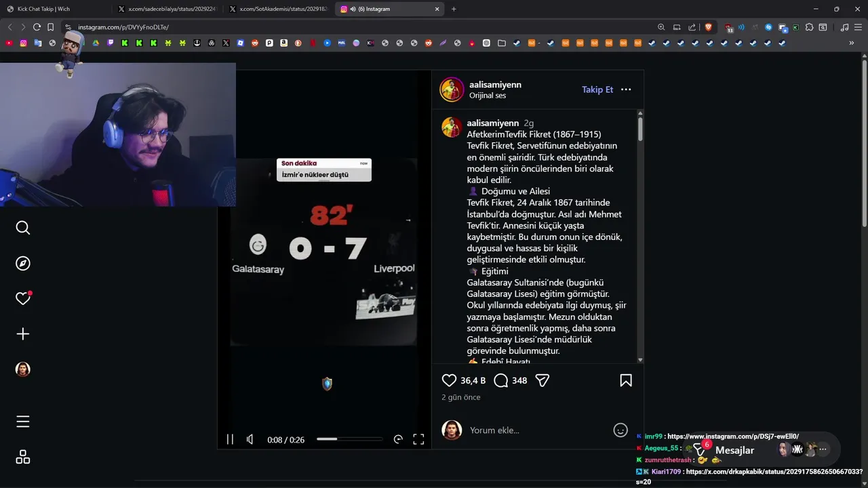
Task: Switch to x.com/sadecebilalya tab
Action: tap(169, 9)
